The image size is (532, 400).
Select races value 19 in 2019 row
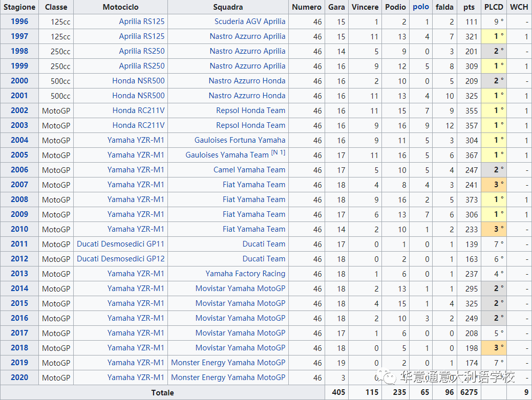341,363
